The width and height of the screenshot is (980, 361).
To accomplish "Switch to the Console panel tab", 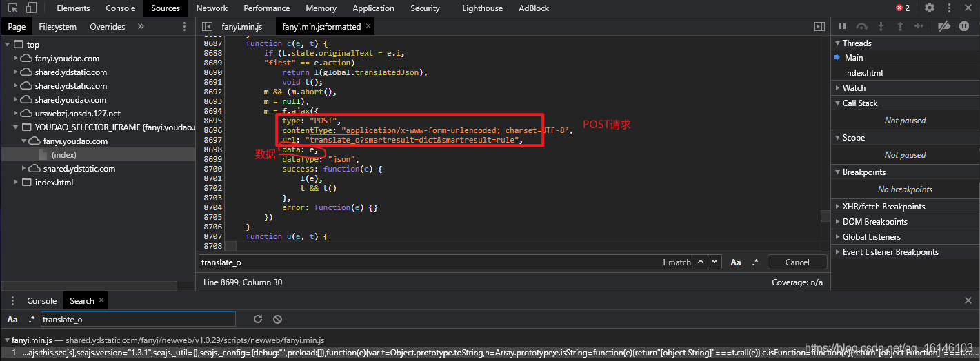I will pyautogui.click(x=121, y=8).
